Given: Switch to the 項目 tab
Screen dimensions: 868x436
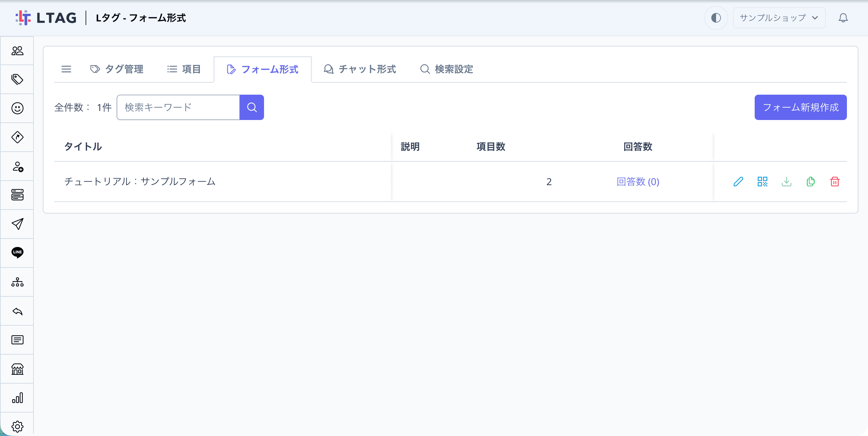Looking at the screenshot, I should tap(184, 69).
